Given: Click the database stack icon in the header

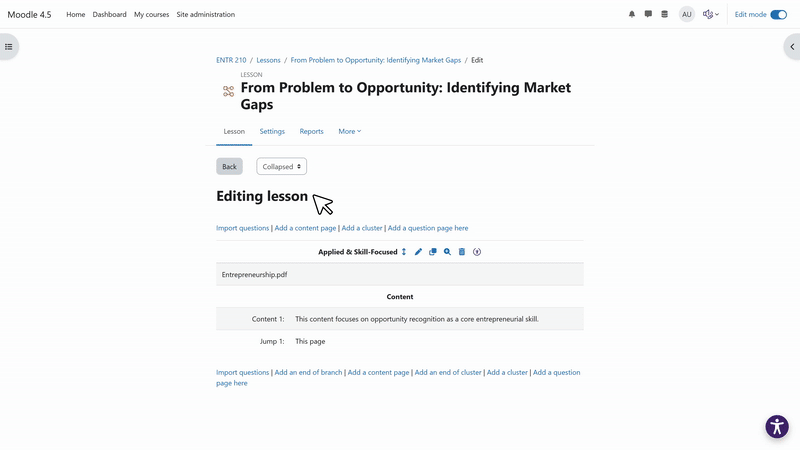Looking at the screenshot, I should 665,14.
